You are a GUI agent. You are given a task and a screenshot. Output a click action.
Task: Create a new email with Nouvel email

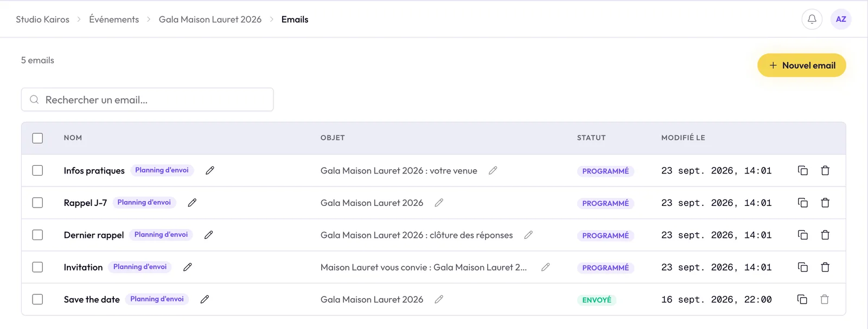pos(802,65)
